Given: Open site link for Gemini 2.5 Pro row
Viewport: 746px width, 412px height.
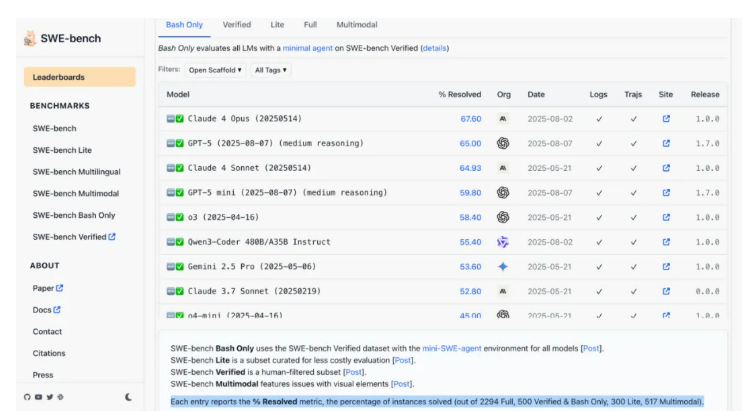Looking at the screenshot, I should point(666,266).
